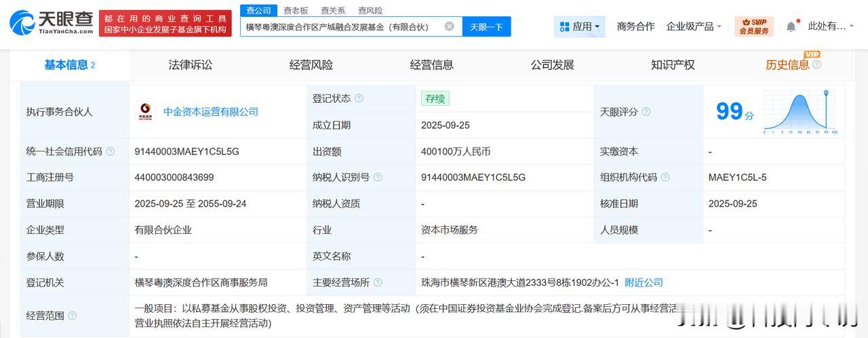
Task: Select the 查公司 search tab
Action: tap(258, 10)
